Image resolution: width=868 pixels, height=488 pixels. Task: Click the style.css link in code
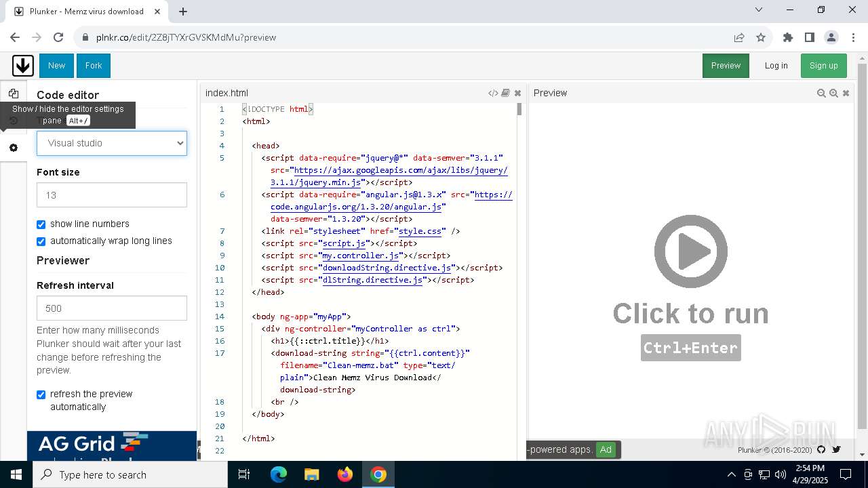(x=420, y=231)
